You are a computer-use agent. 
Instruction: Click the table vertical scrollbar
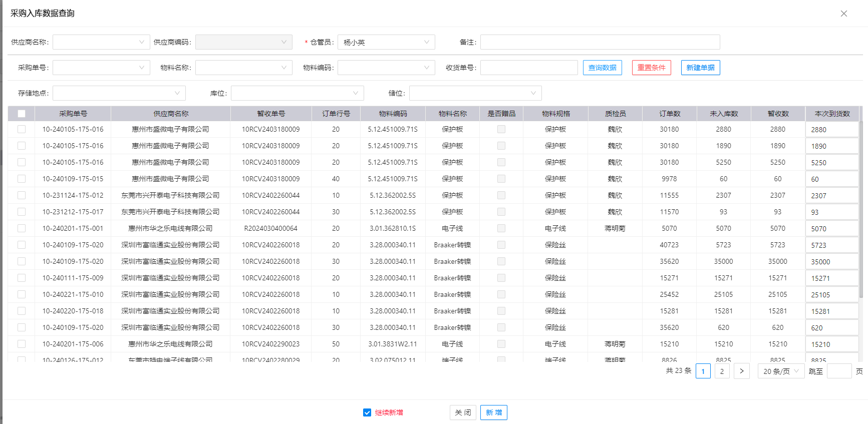point(861,210)
